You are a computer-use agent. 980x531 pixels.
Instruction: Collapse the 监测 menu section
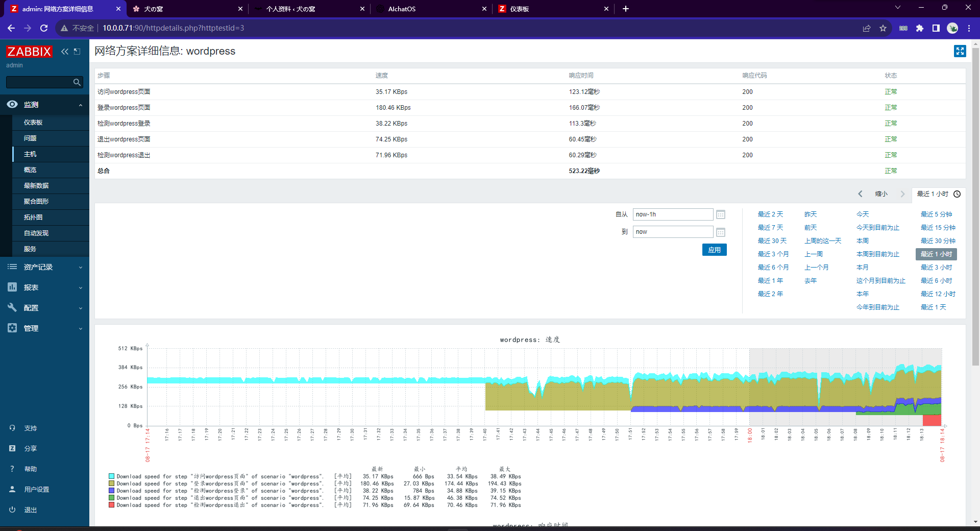(81, 105)
